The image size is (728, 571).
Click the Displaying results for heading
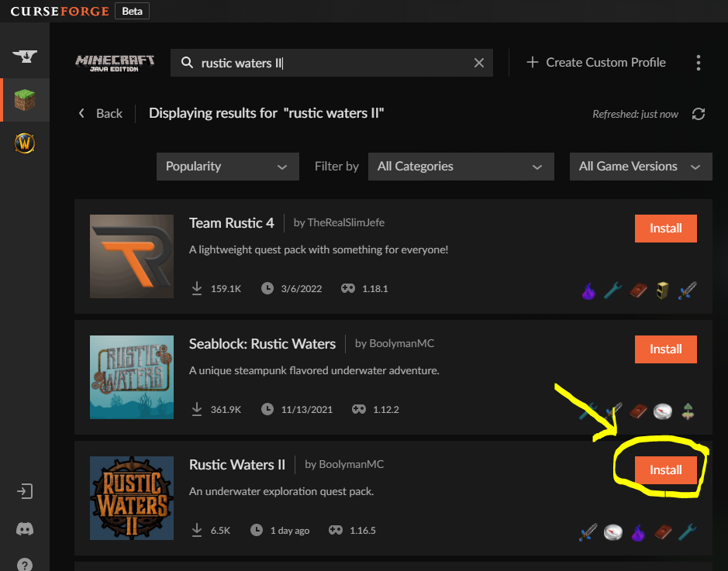(x=267, y=113)
